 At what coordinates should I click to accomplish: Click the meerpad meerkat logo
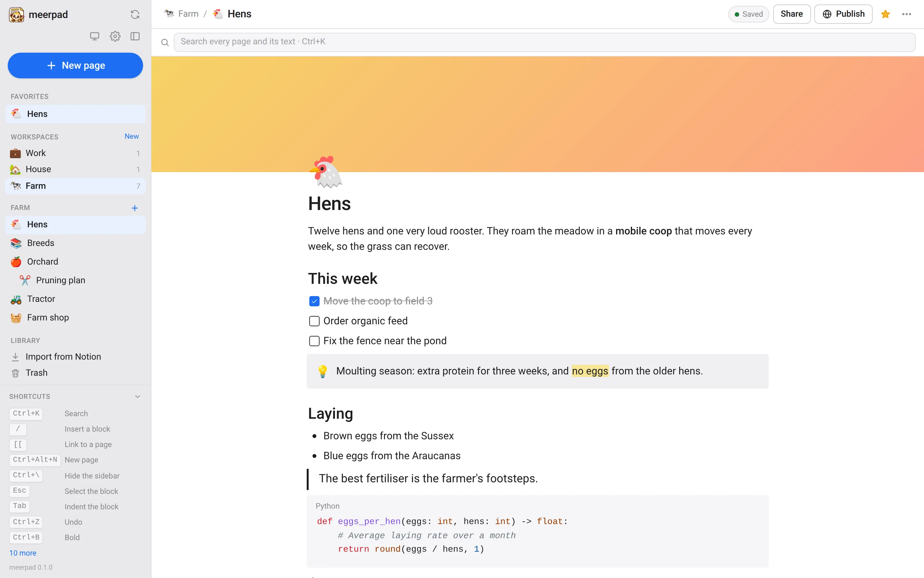(16, 14)
